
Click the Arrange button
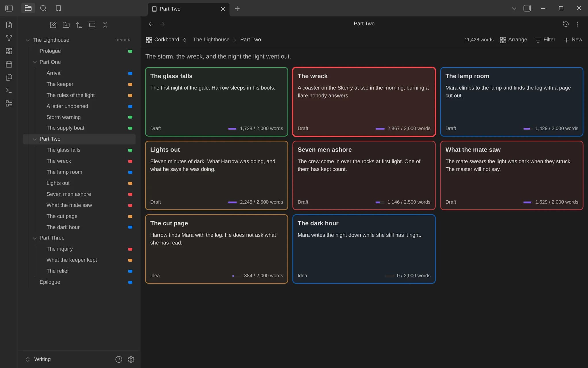click(513, 40)
